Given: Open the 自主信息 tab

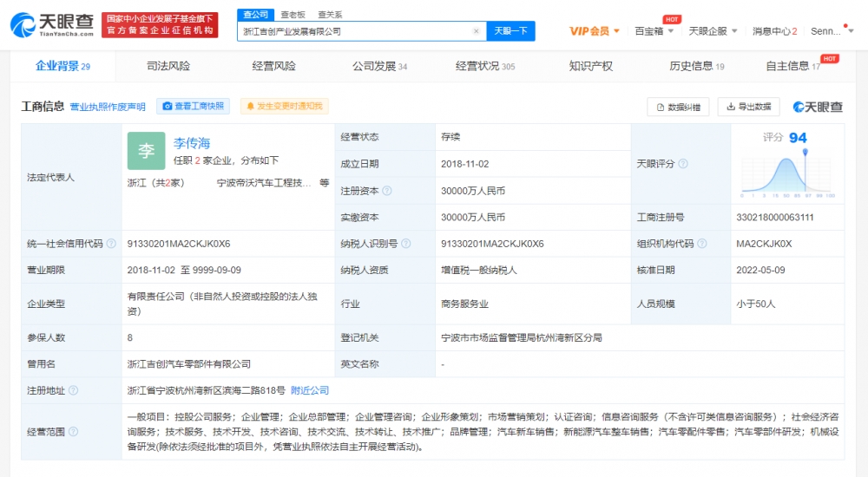Looking at the screenshot, I should [792, 66].
